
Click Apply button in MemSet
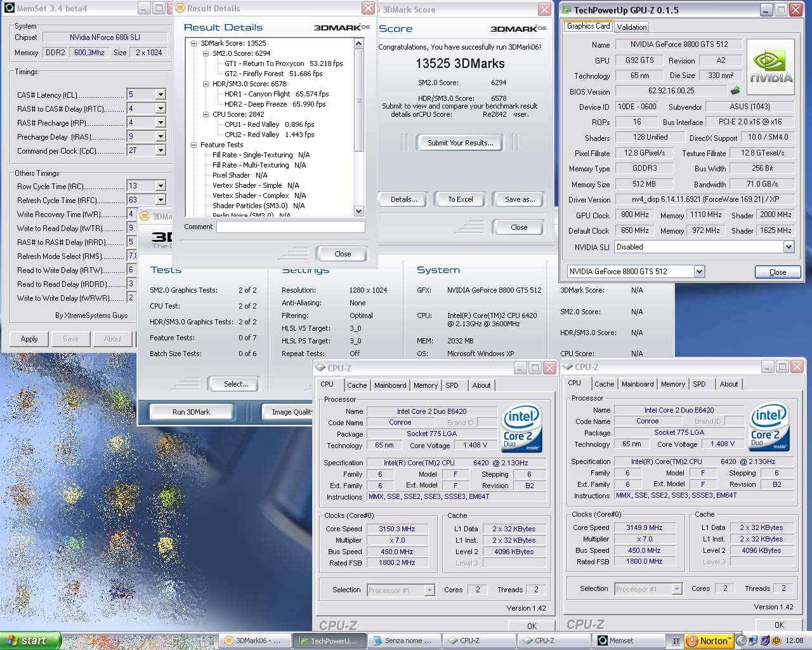(x=29, y=339)
